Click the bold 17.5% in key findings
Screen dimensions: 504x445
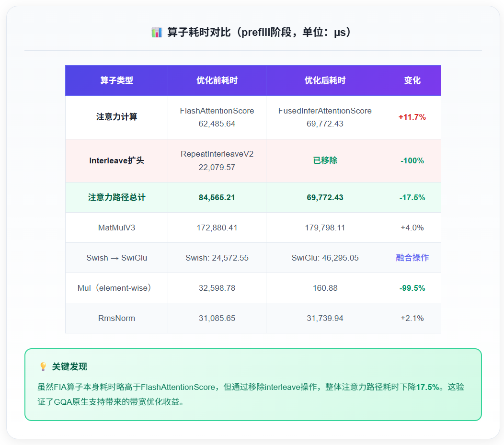[x=427, y=387]
